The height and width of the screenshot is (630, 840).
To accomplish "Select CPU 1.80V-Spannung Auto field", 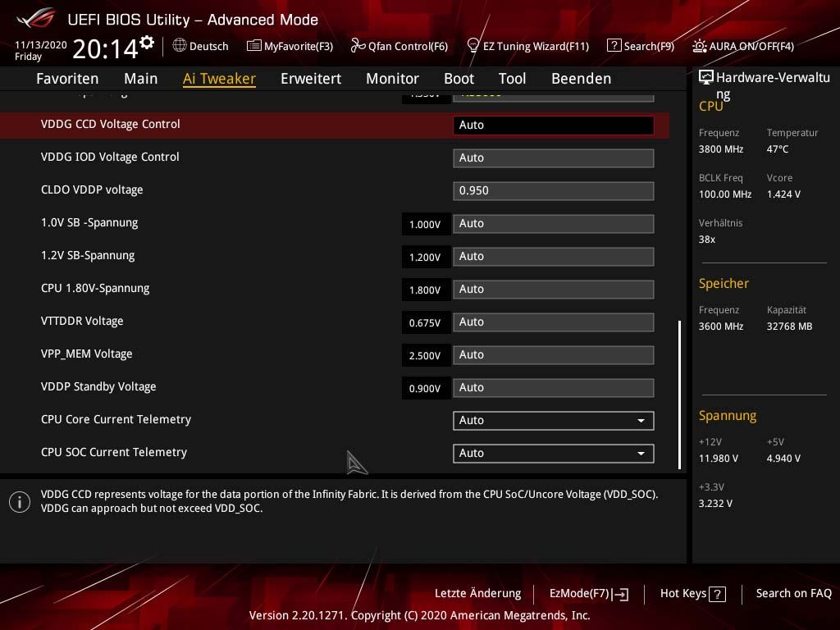I will click(554, 290).
